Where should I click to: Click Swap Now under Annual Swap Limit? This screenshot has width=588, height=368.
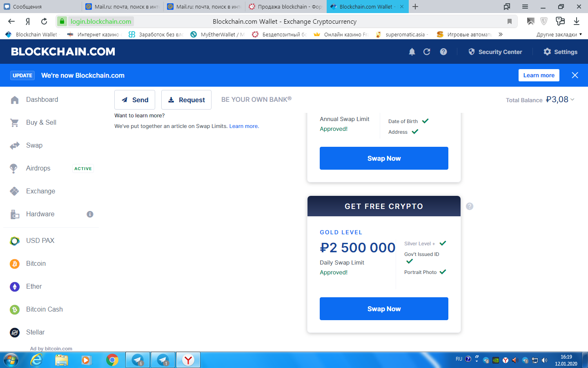384,158
